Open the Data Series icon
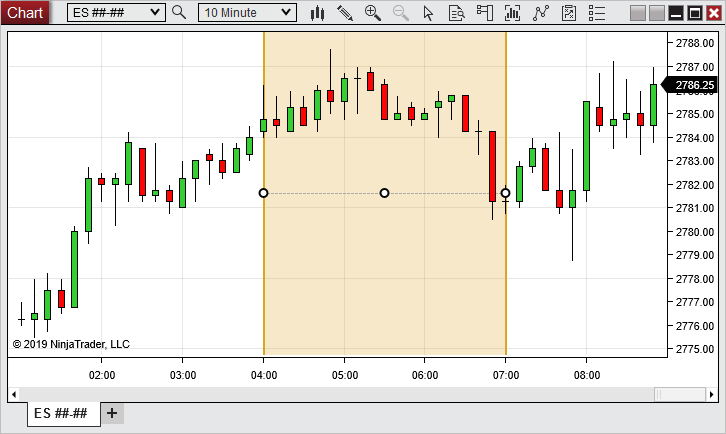 [x=456, y=13]
